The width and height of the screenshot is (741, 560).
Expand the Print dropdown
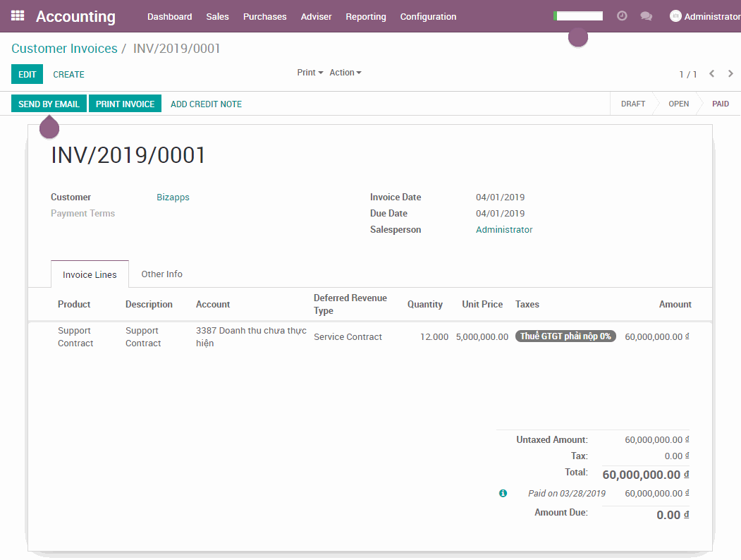(x=310, y=73)
